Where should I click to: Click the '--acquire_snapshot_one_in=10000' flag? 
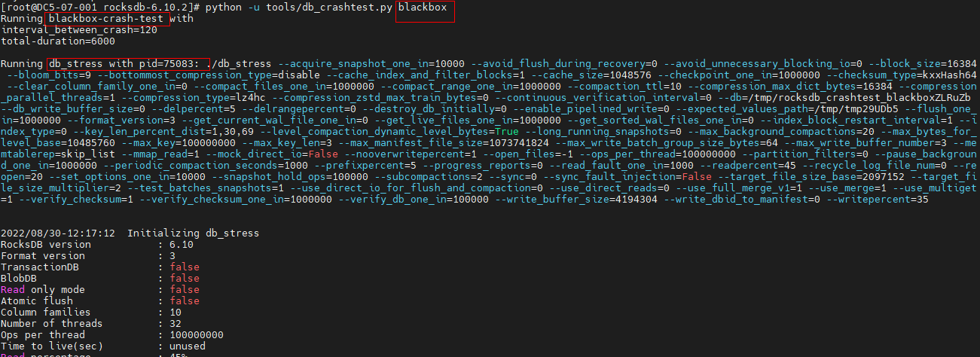(372, 63)
